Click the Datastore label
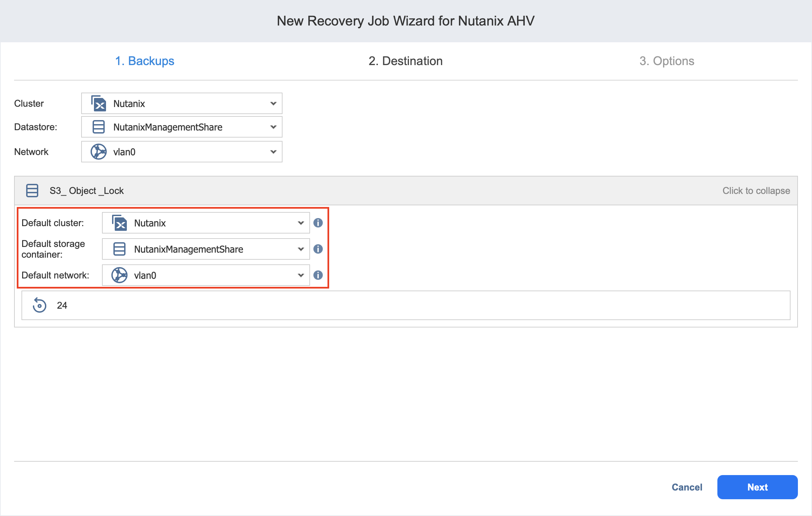812x516 pixels. [x=36, y=127]
